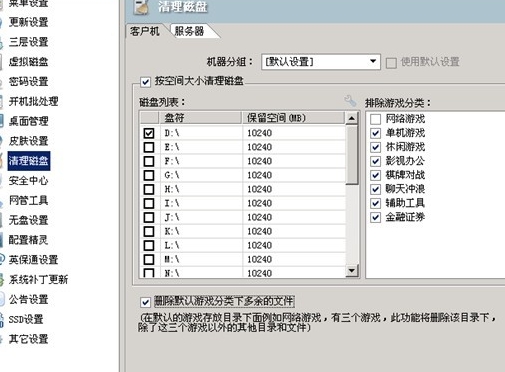
Task: Click the 保留空间 (MB) column header
Action: click(293, 118)
